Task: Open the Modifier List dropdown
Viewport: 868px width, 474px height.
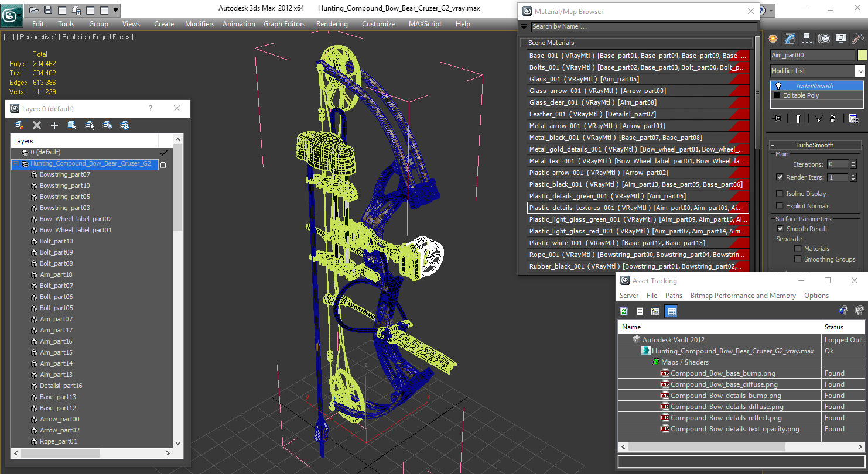Action: 860,71
